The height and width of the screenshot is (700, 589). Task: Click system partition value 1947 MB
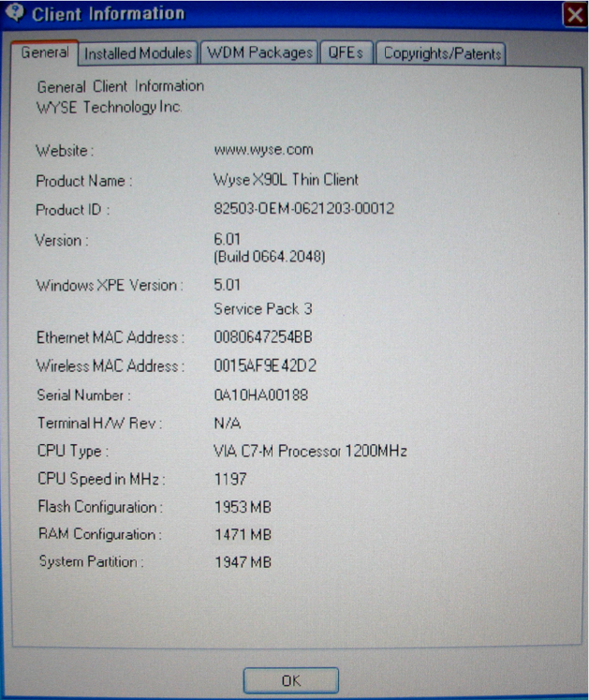[x=243, y=562]
